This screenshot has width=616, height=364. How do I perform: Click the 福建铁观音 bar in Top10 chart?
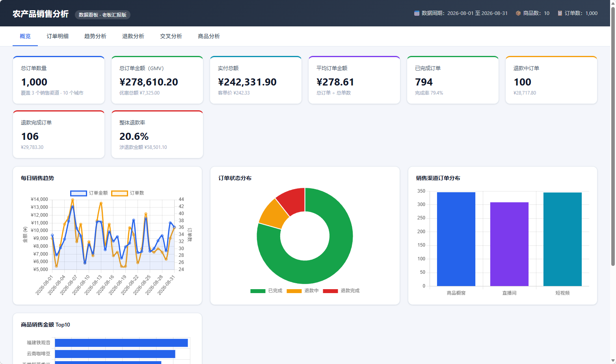click(121, 343)
